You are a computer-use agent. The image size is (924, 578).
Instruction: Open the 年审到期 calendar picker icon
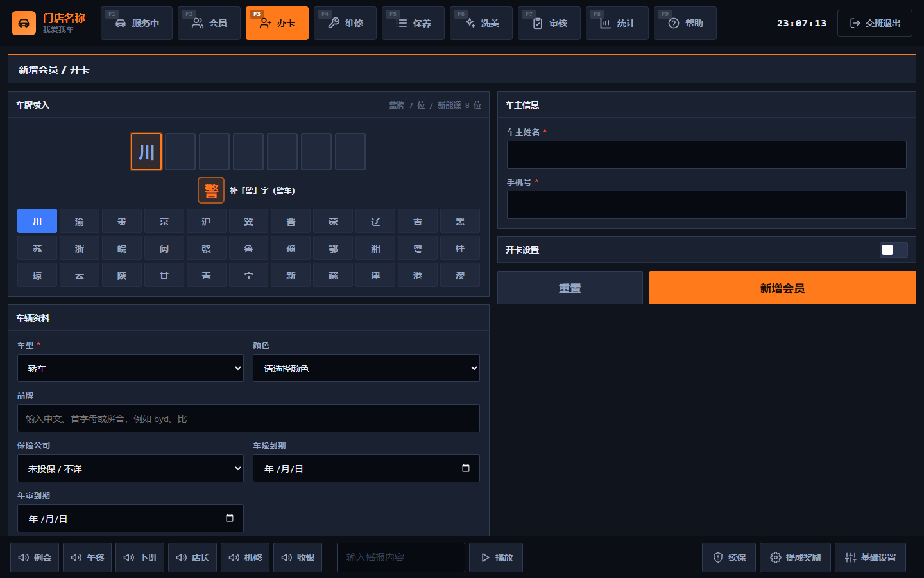tap(230, 518)
